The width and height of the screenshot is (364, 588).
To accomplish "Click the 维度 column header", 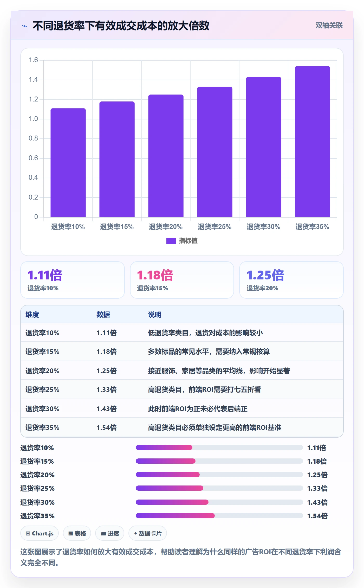I will coord(32,315).
